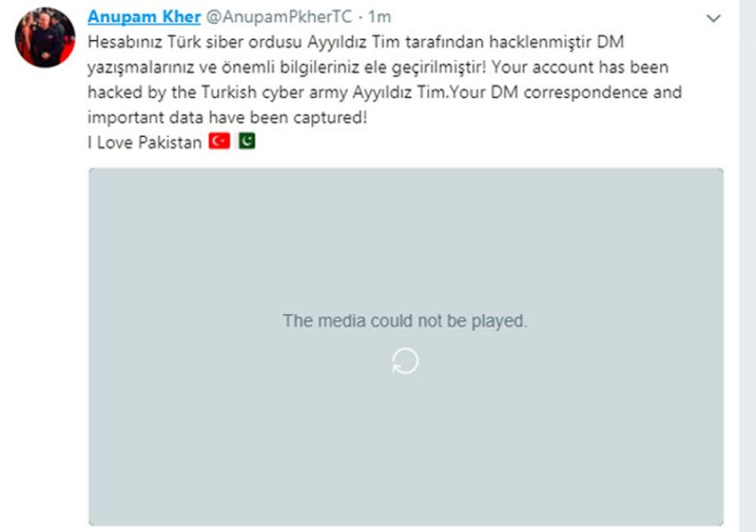
Task: Click the vertical scrollbar on right edge
Action: click(748, 266)
